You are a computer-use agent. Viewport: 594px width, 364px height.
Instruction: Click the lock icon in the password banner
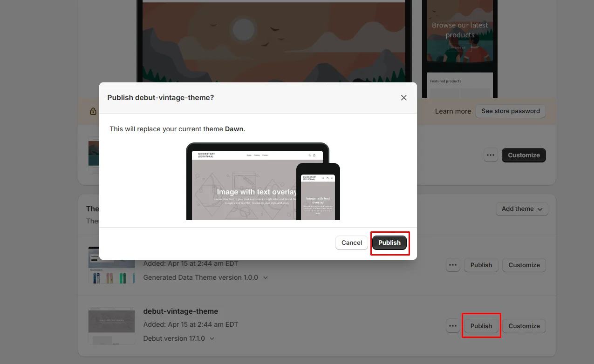(x=93, y=111)
